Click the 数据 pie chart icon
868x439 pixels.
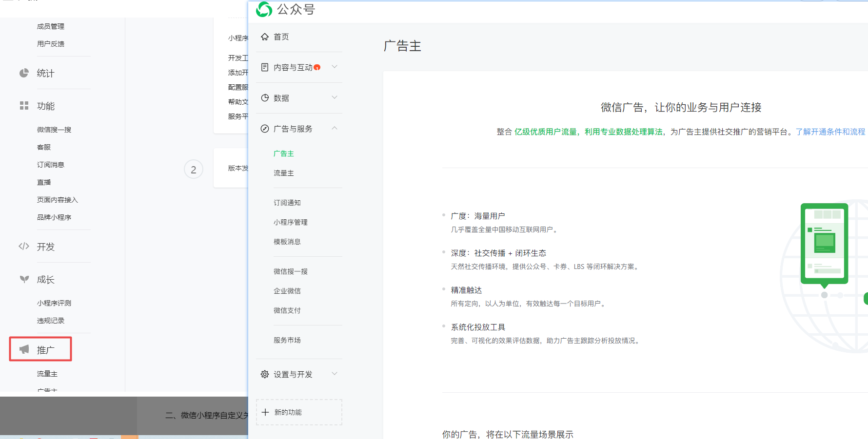pos(265,98)
